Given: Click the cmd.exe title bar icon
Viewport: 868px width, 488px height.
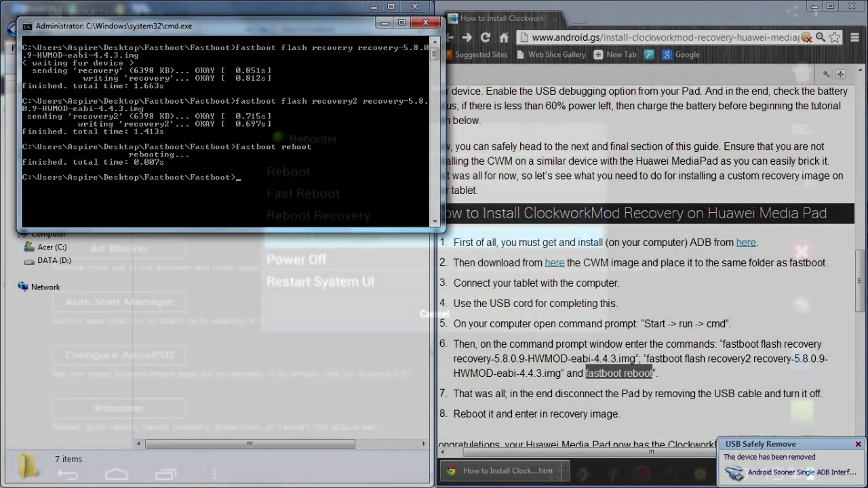Looking at the screenshot, I should click(27, 26).
